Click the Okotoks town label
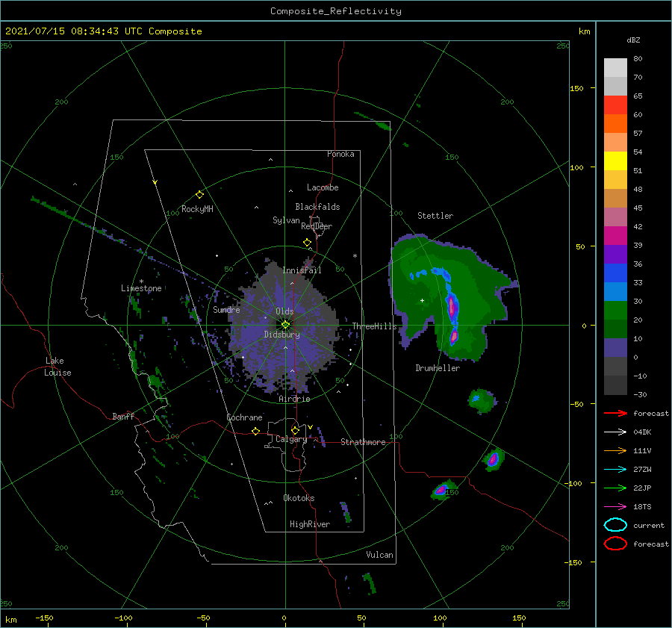Screen dimensions: 672x628 coord(299,498)
